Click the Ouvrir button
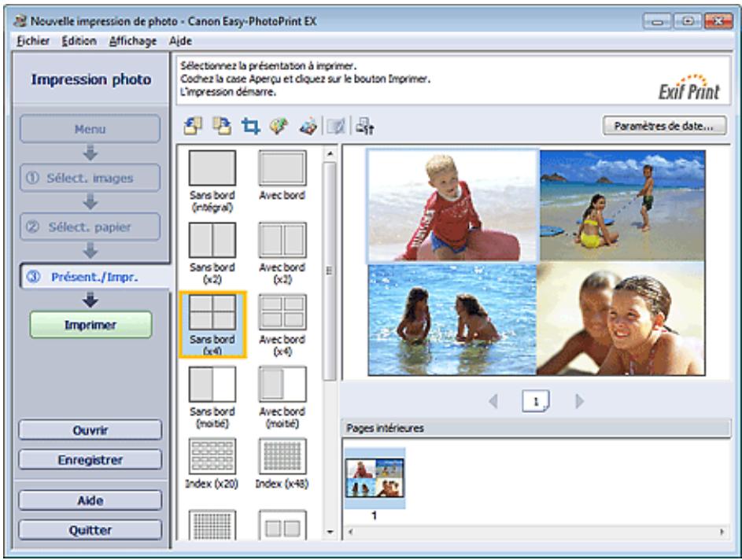Screen dimensions: 742x560 [x=90, y=430]
